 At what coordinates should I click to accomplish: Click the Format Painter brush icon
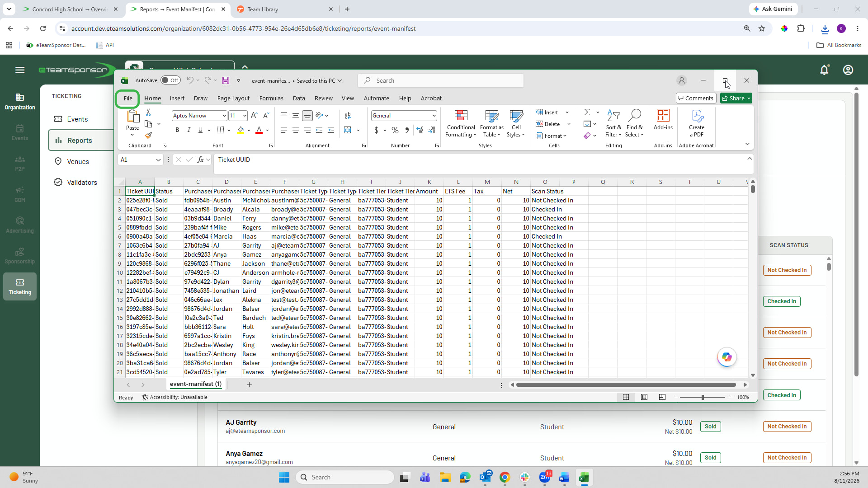point(148,135)
